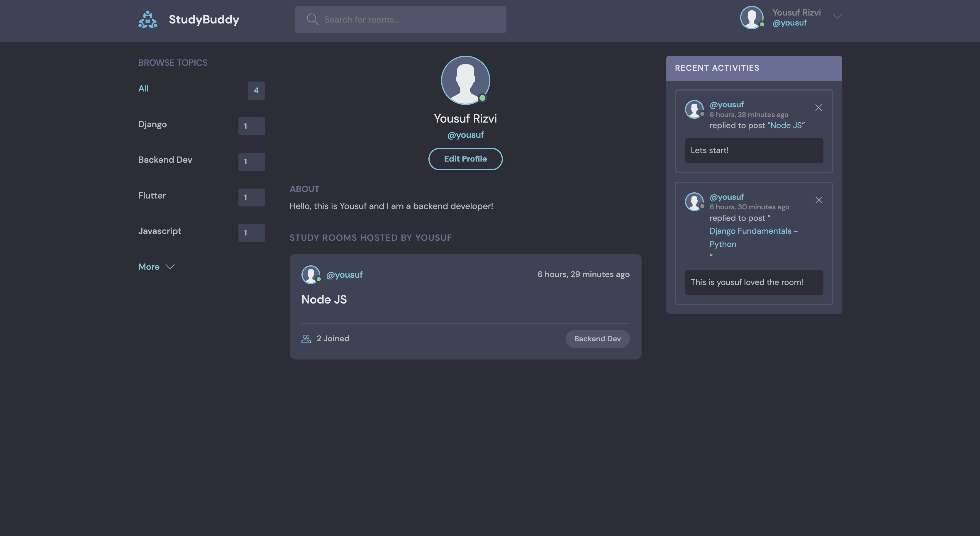Viewport: 980px width, 536px height.
Task: Click the StudyBuddy logo icon
Action: click(147, 19)
